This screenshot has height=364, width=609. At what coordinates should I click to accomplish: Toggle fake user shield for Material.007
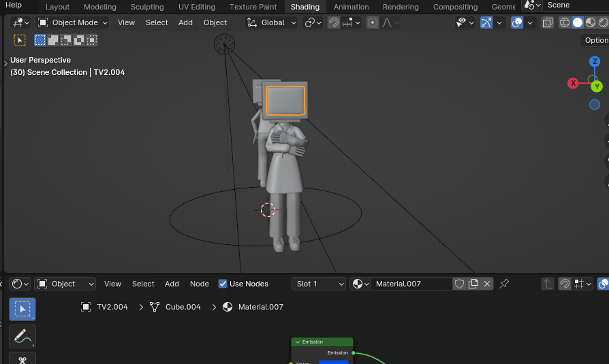459,284
